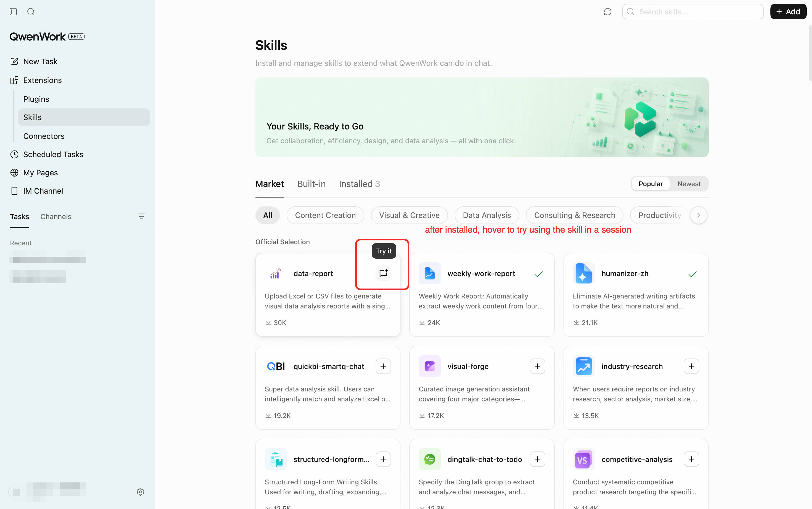Show more category filters arrow
This screenshot has width=812, height=509.
point(699,215)
